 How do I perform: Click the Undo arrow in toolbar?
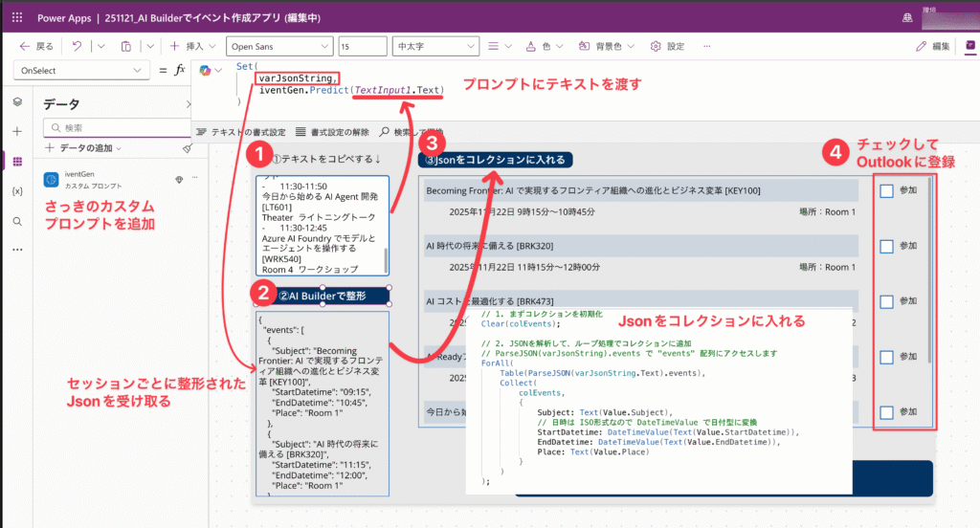click(78, 46)
